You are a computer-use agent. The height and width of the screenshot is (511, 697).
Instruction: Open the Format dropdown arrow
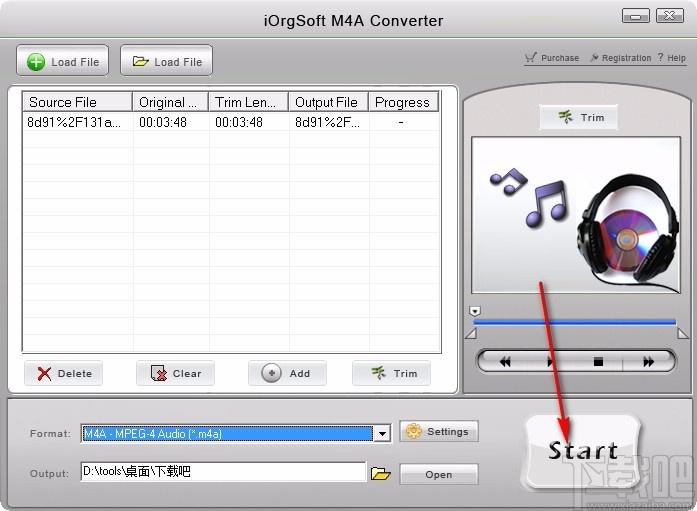382,434
